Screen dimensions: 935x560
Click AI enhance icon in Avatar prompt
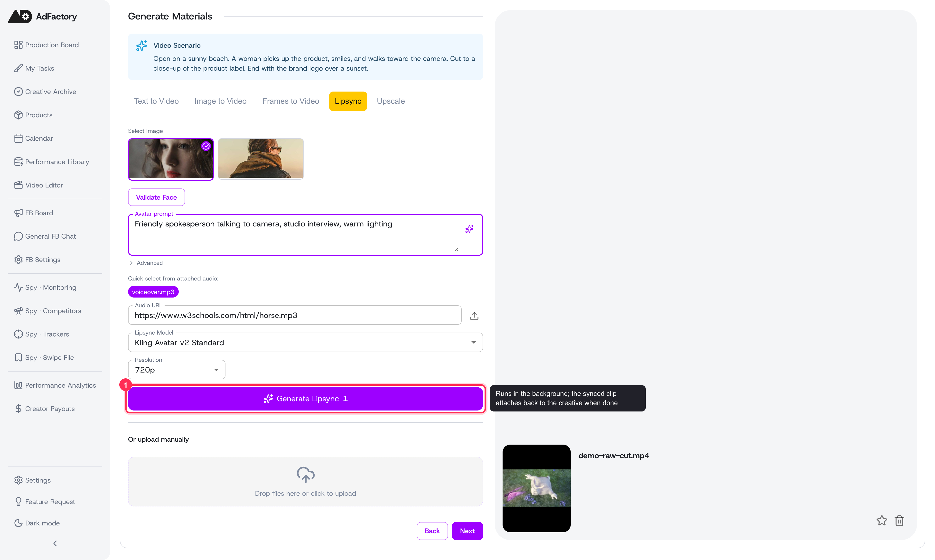tap(469, 229)
